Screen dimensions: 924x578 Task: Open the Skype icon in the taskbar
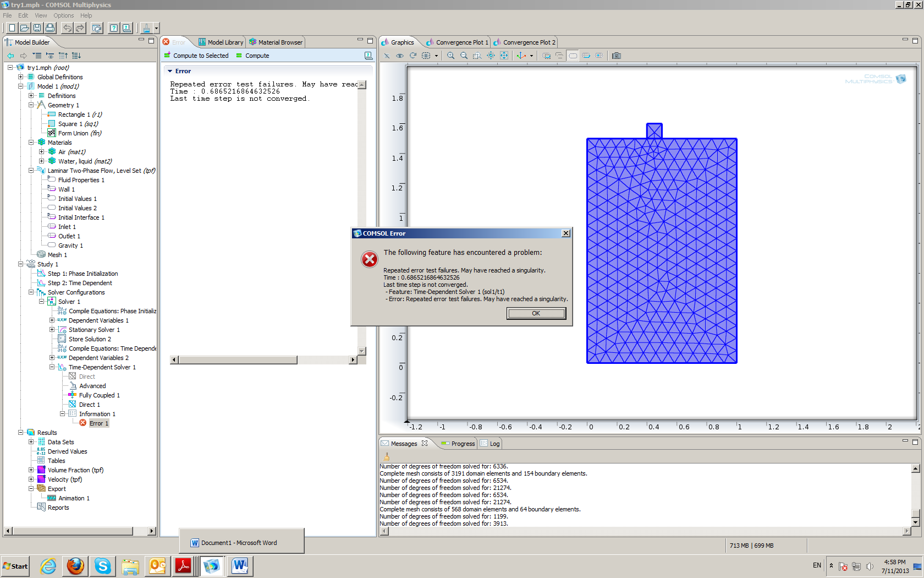click(x=102, y=566)
